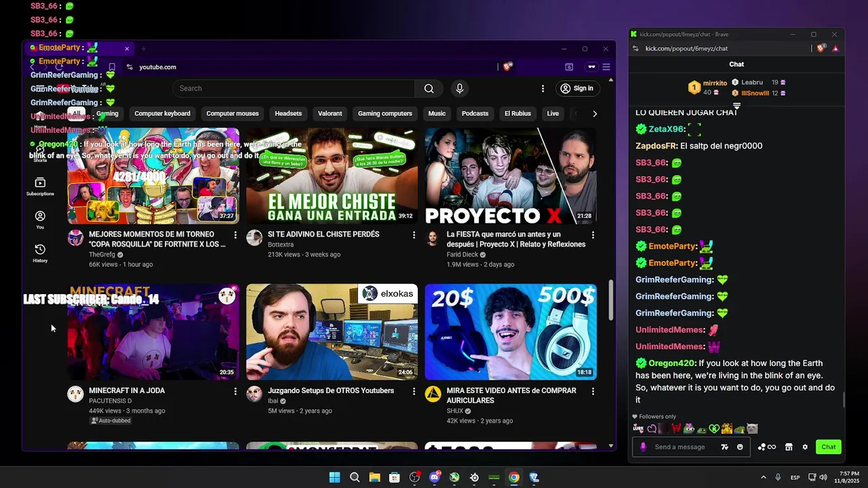Screen dimensions: 868x488
Task: Open Kick chat settings gear
Action: tap(805, 447)
